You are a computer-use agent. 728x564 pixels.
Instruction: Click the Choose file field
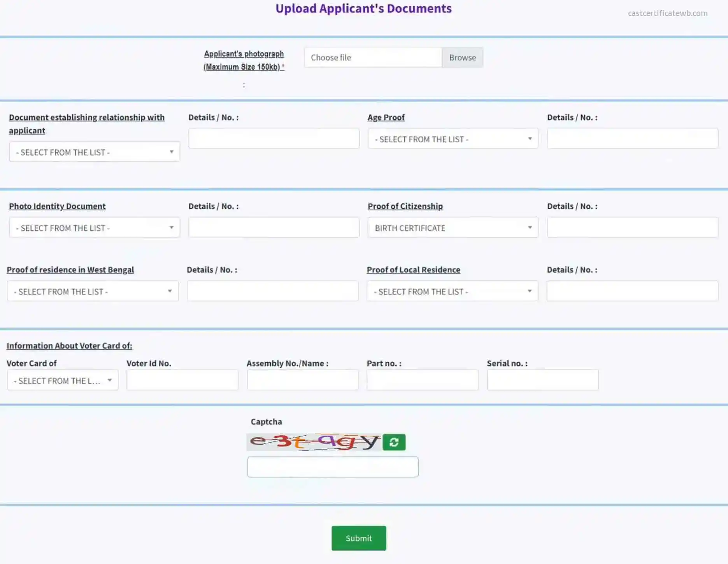click(372, 57)
